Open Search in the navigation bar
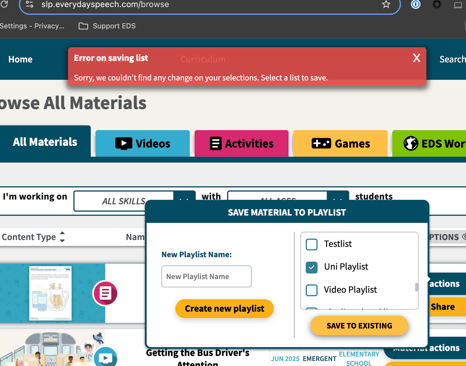Screen dimensions: 466x366 [452, 59]
